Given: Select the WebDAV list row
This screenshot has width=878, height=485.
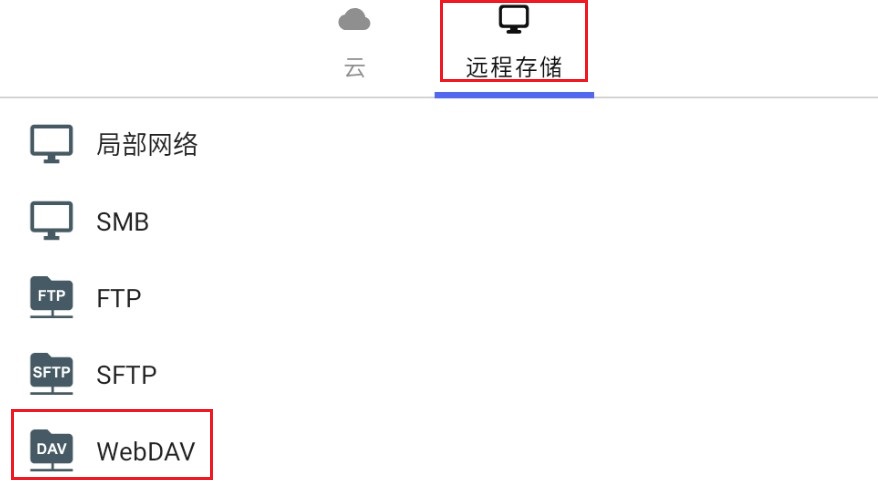Looking at the screenshot, I should 439,450.
